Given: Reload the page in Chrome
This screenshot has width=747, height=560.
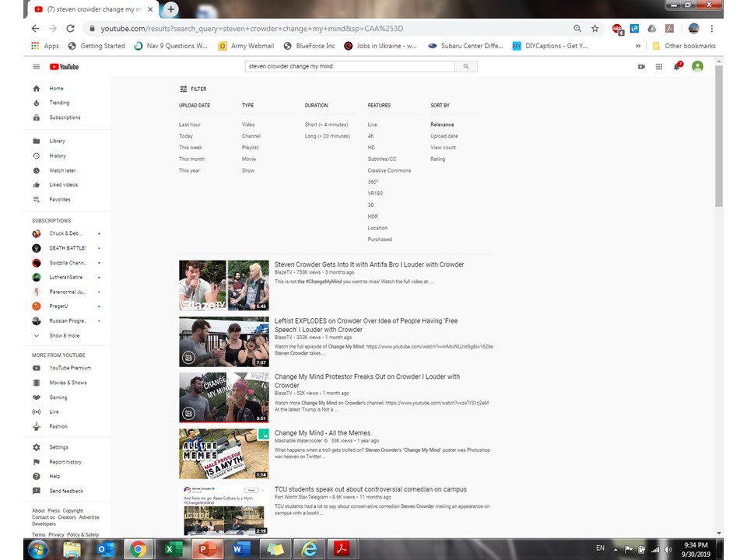Looking at the screenshot, I should [x=70, y=29].
